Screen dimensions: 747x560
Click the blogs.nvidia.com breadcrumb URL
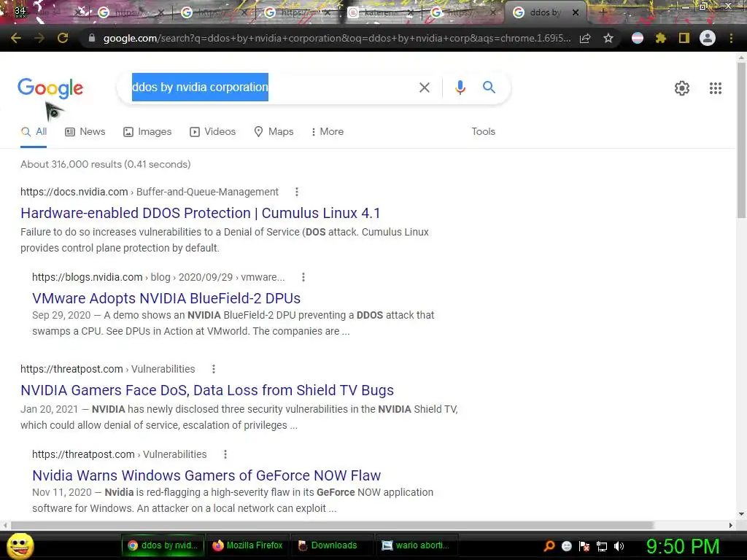158,277
